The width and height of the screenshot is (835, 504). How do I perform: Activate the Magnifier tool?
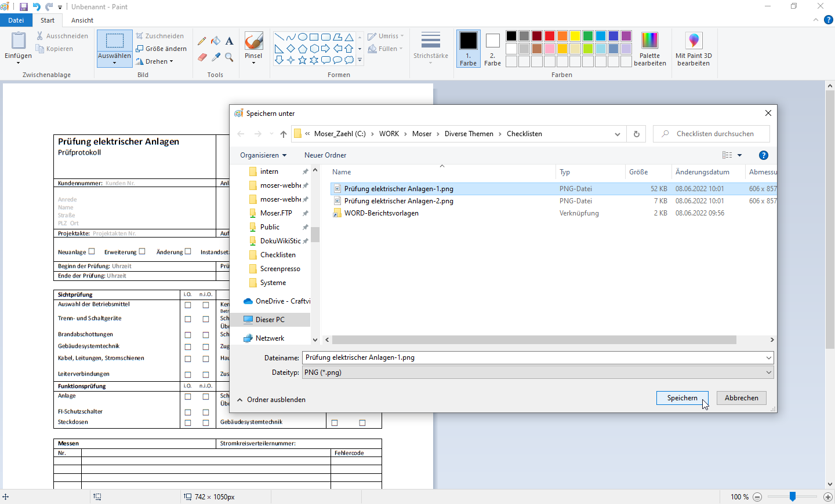coord(230,57)
